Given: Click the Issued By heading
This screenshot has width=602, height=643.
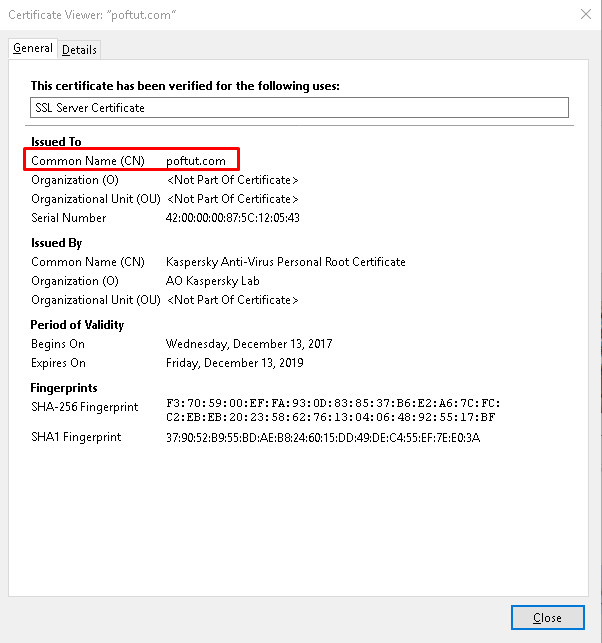Looking at the screenshot, I should 57,243.
